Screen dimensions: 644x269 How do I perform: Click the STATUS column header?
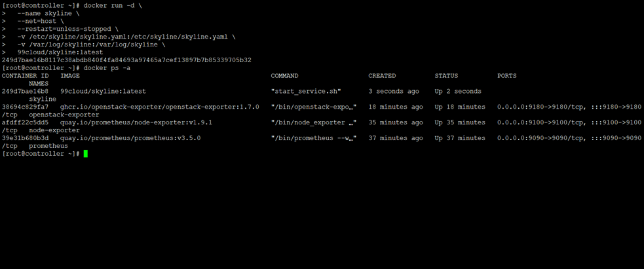(x=446, y=76)
